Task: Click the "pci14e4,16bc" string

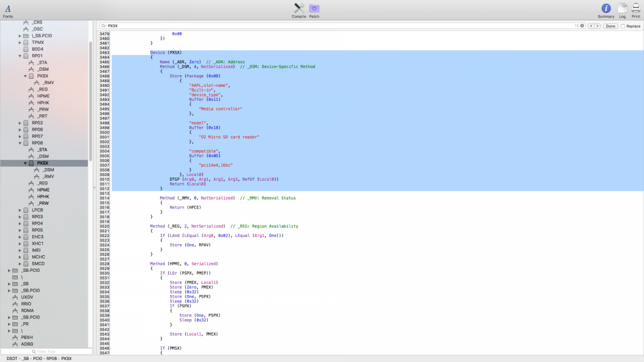Action: coord(216,165)
